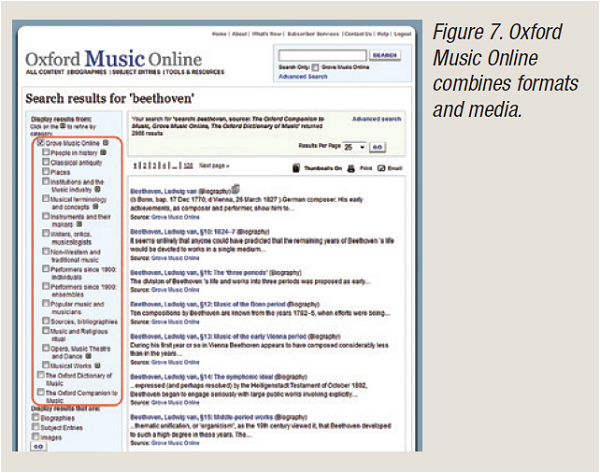Screen dimensions: 600x473
Task: Check the People in history checkbox
Action: point(46,152)
